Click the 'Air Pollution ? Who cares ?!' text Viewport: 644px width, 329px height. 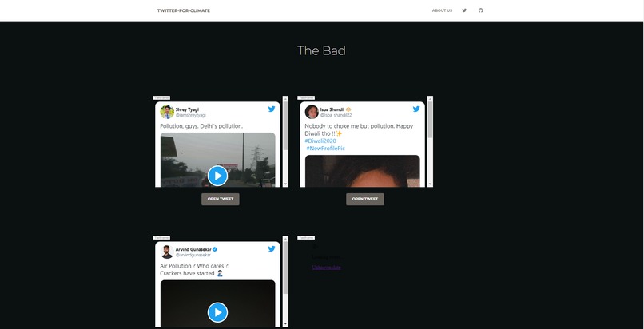195,266
